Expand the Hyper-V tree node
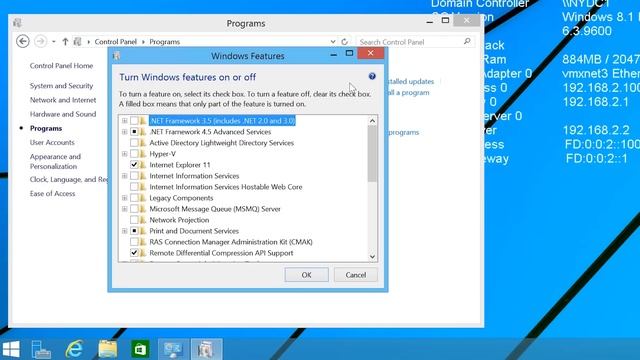Image resolution: width=640 pixels, height=360 pixels. [124, 154]
